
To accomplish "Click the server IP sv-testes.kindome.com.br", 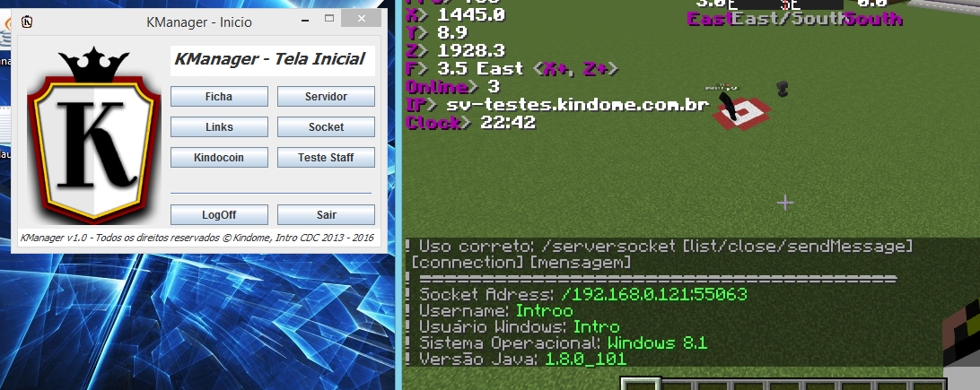I will click(578, 104).
